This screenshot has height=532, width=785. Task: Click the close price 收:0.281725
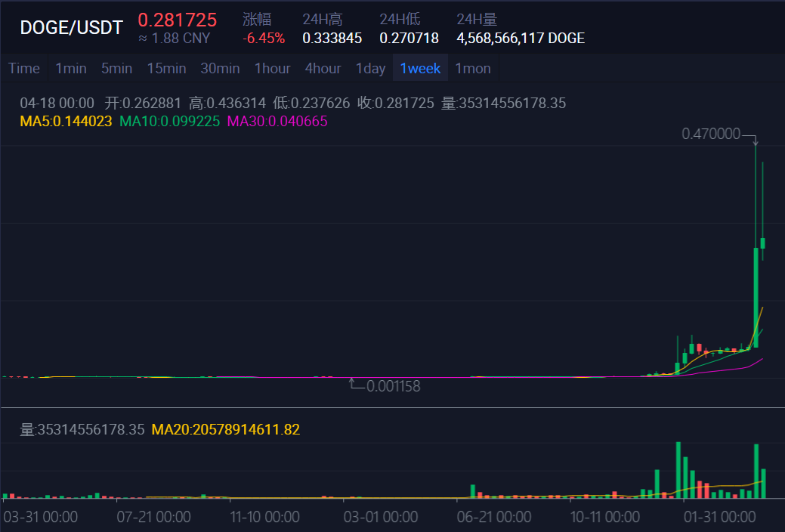[395, 104]
